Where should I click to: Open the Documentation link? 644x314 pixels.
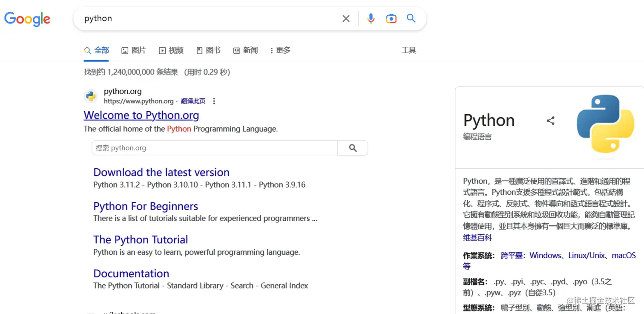(131, 274)
